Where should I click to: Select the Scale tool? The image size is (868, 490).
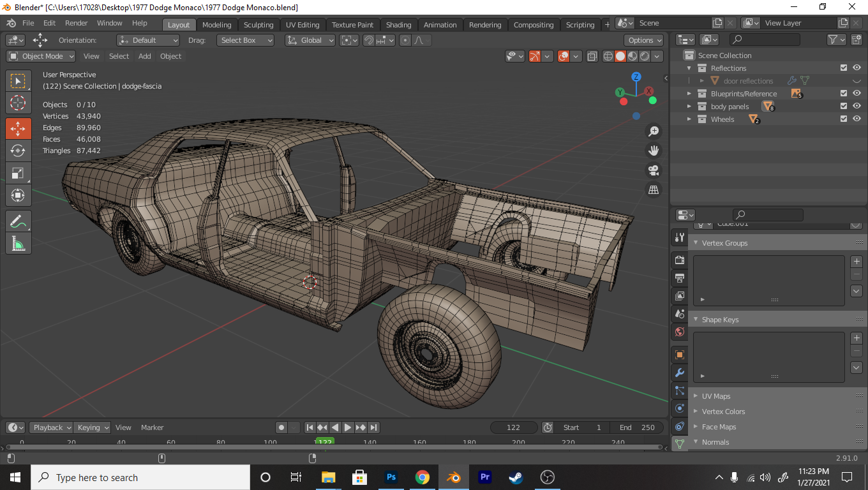click(x=18, y=173)
